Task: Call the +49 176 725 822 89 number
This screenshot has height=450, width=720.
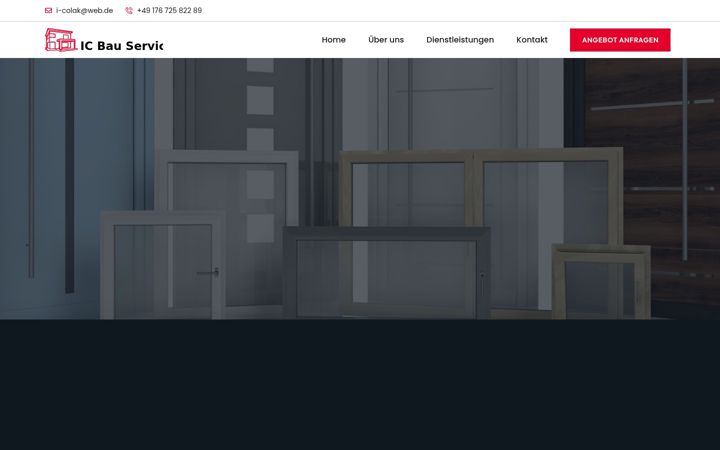Action: [x=169, y=11]
